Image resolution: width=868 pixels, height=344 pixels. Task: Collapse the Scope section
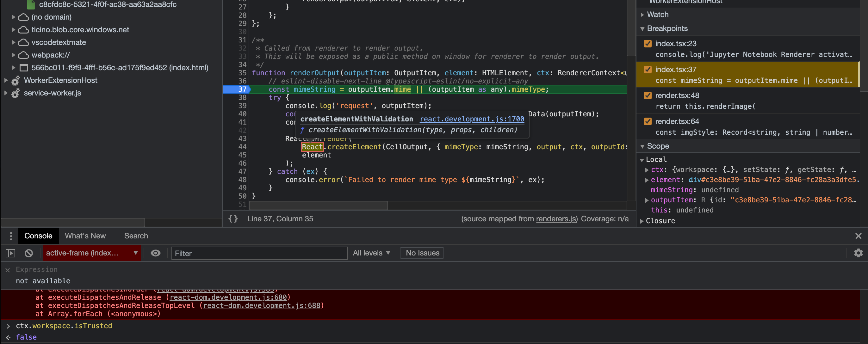[x=642, y=146]
